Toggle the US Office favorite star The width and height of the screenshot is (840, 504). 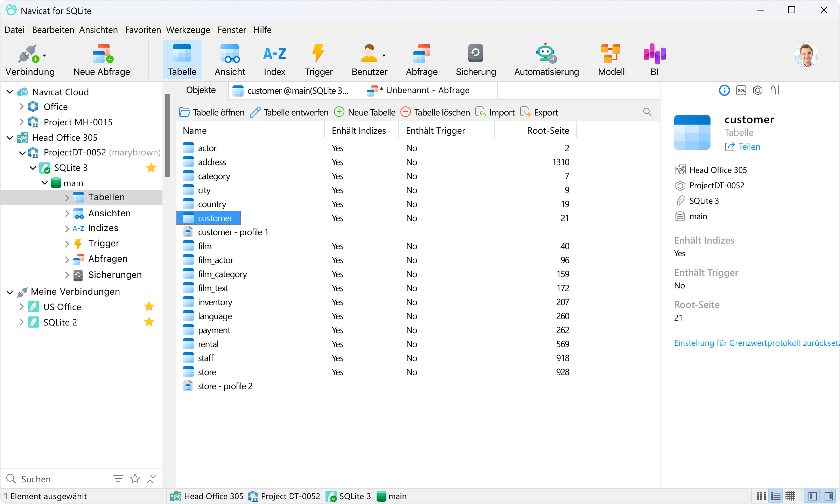point(149,307)
